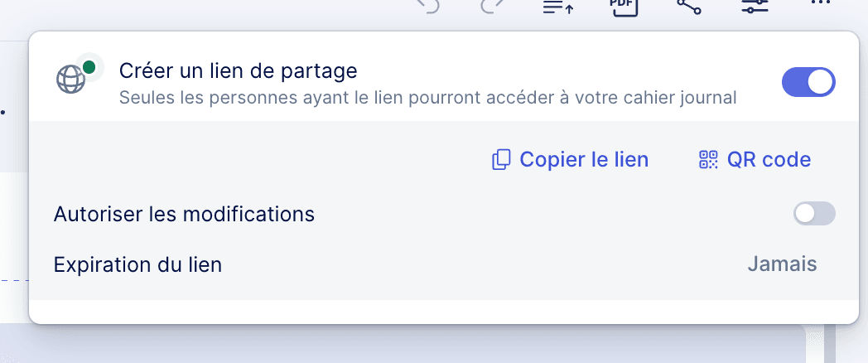
Task: Click the sort lines toolbar icon
Action: (558, 7)
